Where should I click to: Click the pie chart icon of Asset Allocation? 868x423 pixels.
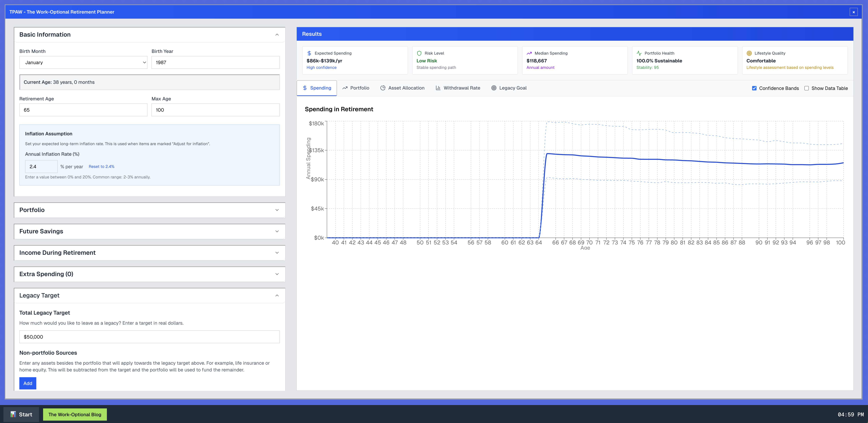(383, 88)
